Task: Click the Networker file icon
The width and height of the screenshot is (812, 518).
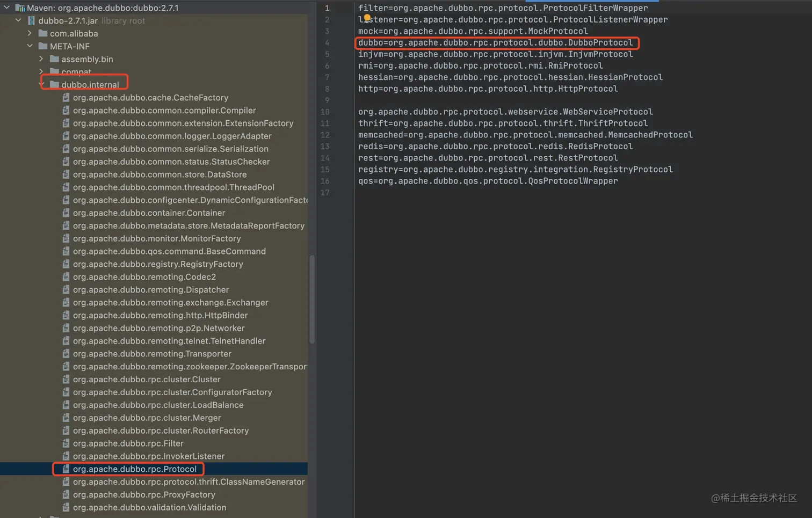Action: pos(66,328)
